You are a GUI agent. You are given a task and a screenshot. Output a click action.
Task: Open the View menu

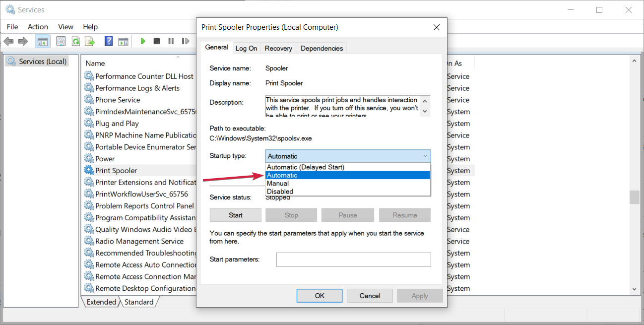point(65,27)
